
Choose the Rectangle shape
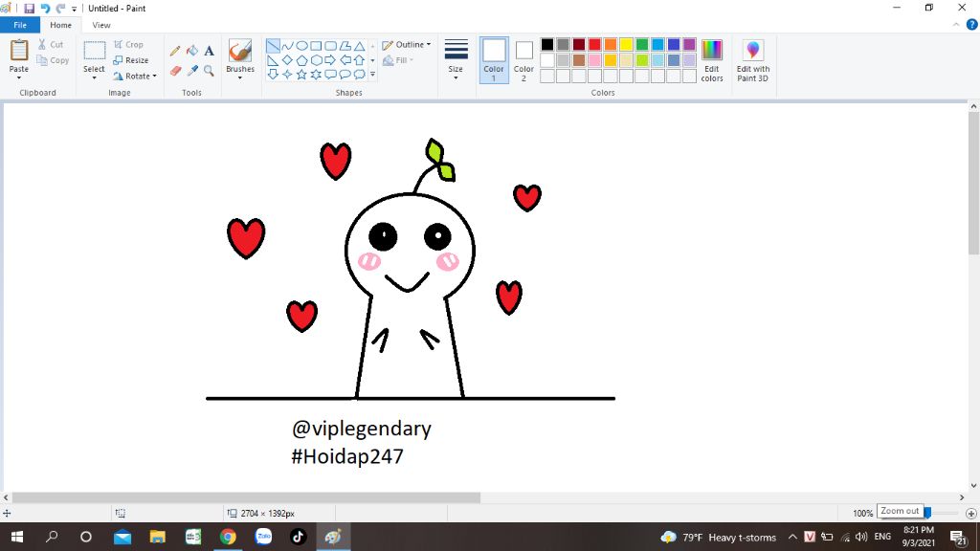316,46
